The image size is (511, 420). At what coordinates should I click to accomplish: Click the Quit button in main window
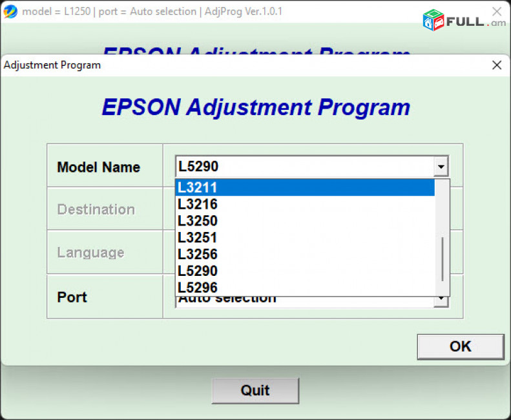point(255,390)
